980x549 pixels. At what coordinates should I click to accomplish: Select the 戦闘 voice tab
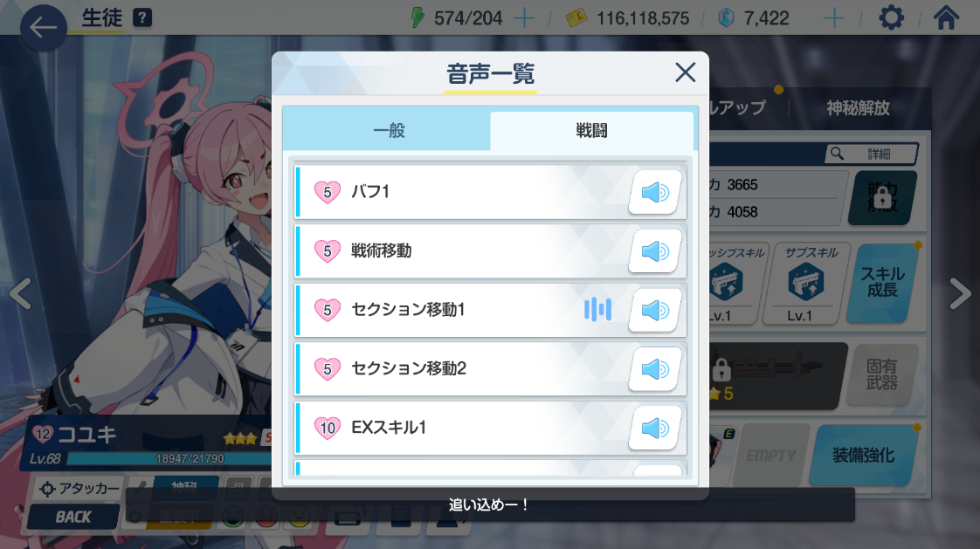click(x=592, y=131)
